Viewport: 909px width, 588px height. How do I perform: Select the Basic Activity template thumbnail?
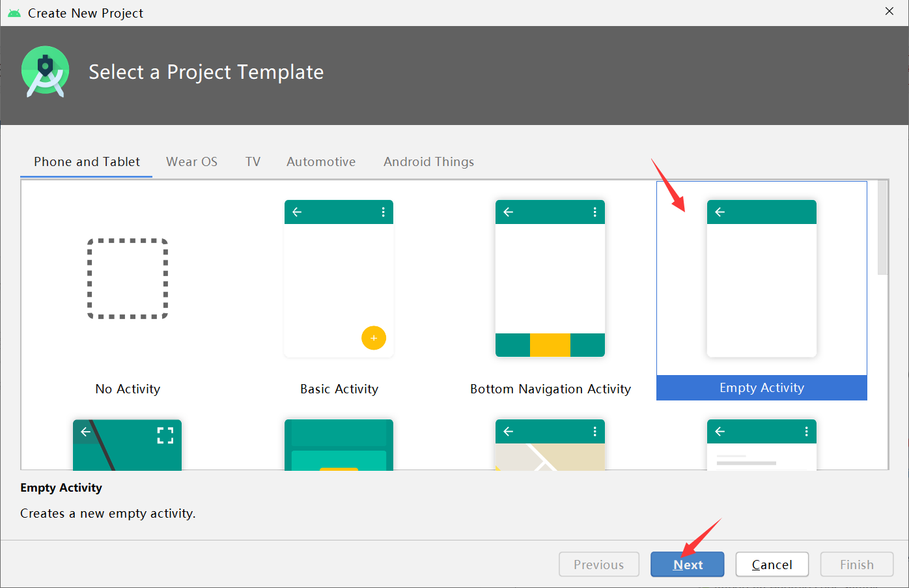pyautogui.click(x=339, y=279)
